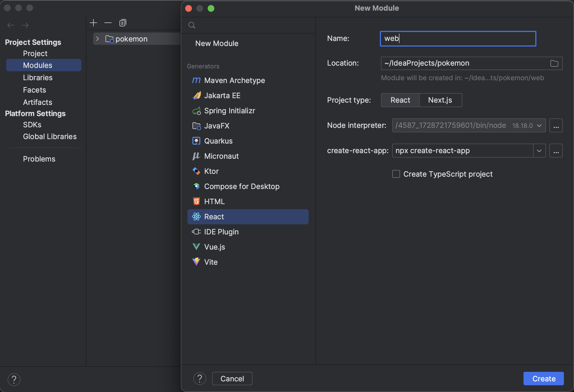The image size is (574, 392).
Task: Select the Vue.js generator
Action: (x=214, y=247)
